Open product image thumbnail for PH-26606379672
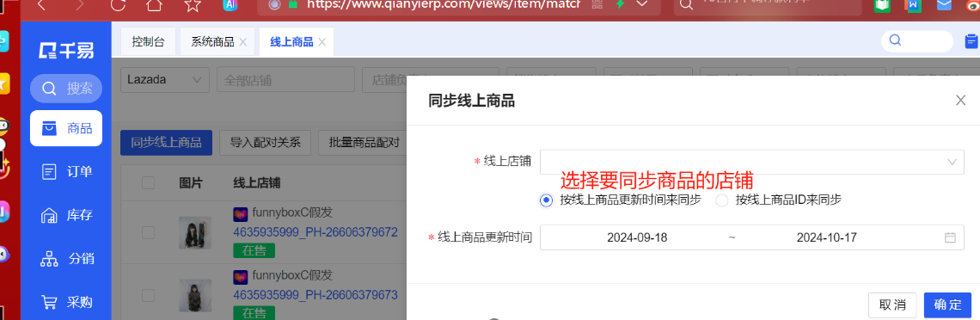 click(195, 233)
